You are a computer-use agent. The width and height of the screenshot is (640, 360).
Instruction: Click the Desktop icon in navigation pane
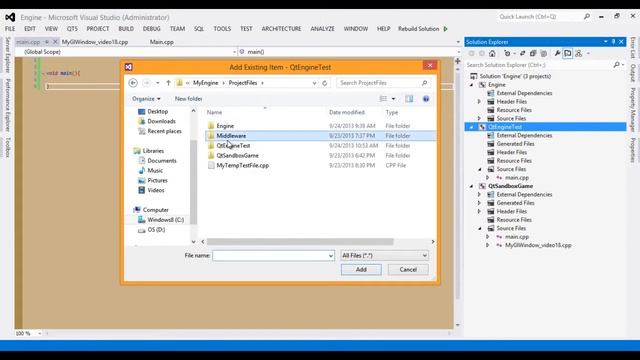142,111
